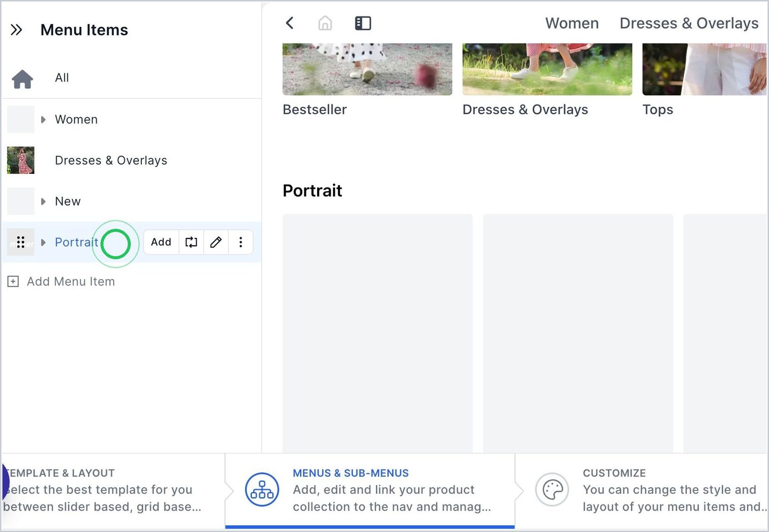The image size is (769, 532).
Task: Click the plus icon beside Add Menu Item
Action: pyautogui.click(x=13, y=281)
